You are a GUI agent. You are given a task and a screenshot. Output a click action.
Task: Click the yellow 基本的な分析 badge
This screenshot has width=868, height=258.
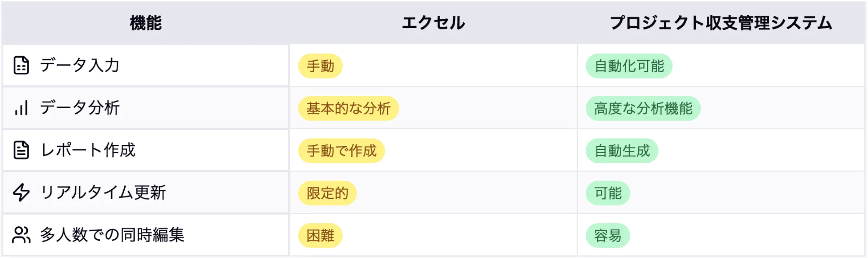tap(348, 109)
